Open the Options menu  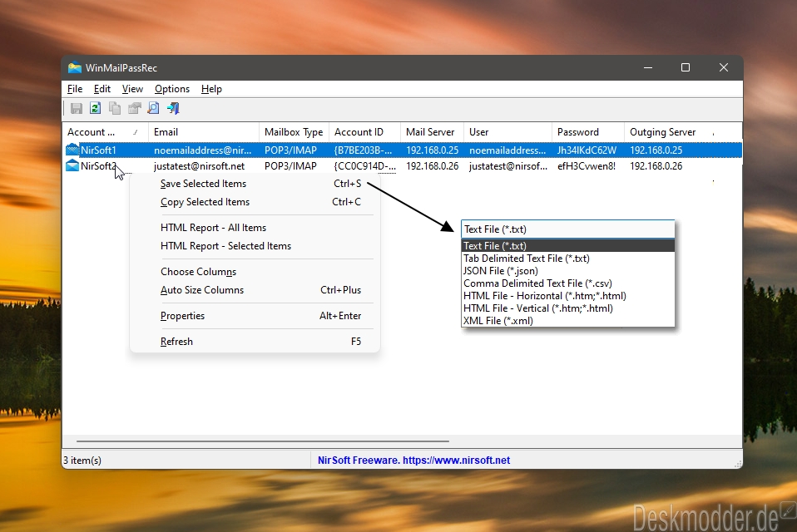click(172, 89)
